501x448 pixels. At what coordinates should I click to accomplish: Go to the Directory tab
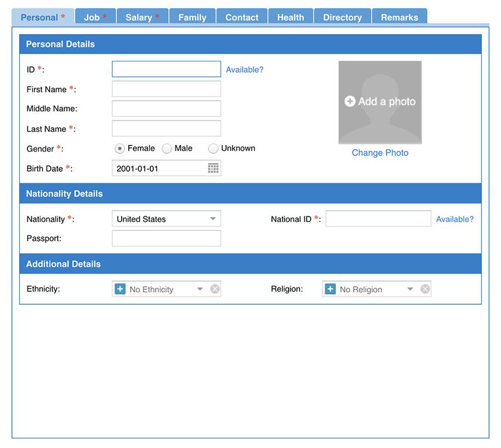point(342,17)
